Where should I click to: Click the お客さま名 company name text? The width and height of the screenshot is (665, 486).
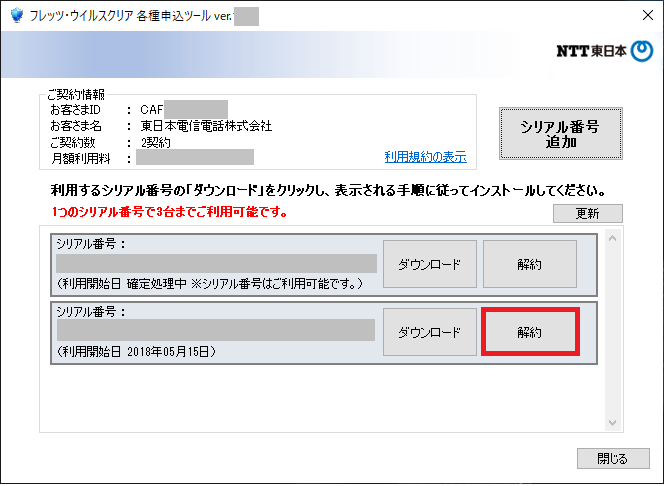click(x=206, y=126)
